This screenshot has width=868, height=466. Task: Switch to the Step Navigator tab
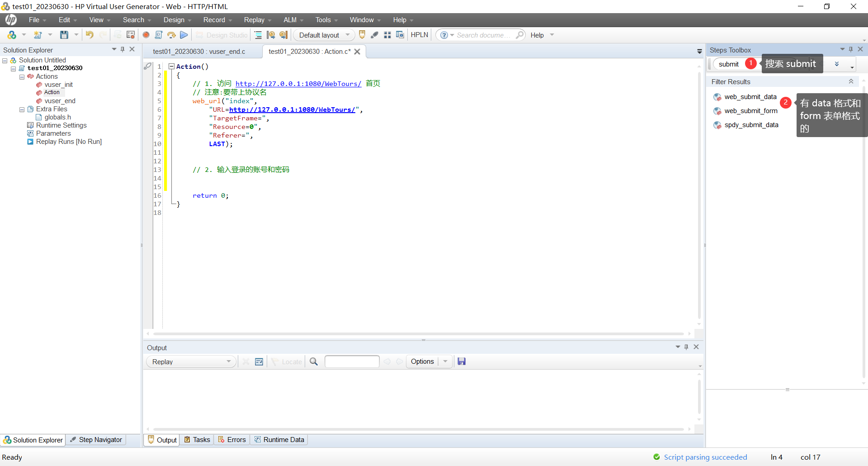[x=96, y=440]
